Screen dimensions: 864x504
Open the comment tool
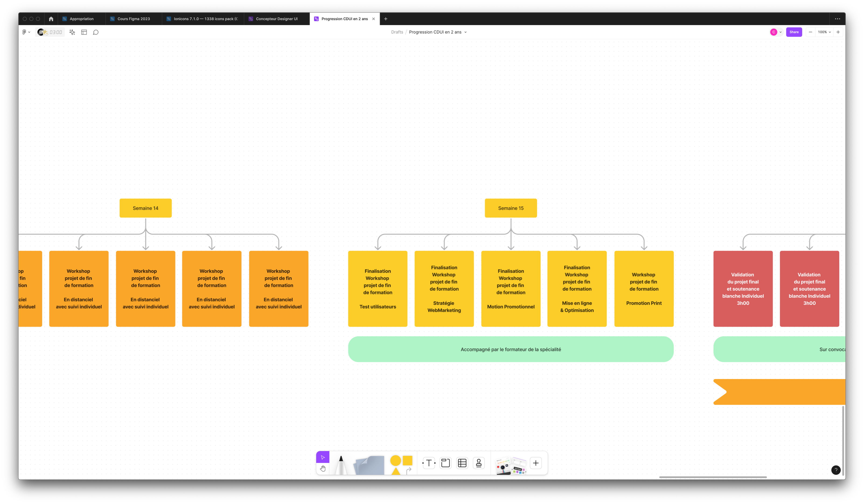click(x=96, y=32)
